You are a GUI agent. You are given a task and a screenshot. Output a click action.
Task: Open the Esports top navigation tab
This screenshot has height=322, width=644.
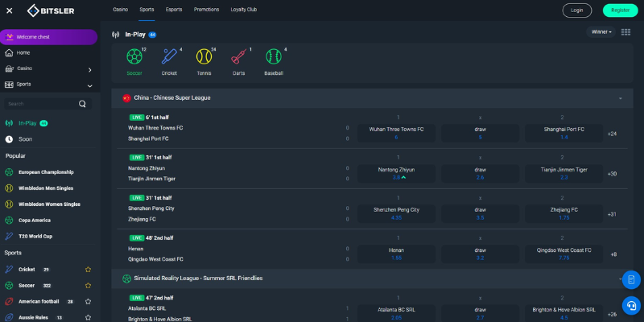tap(174, 10)
